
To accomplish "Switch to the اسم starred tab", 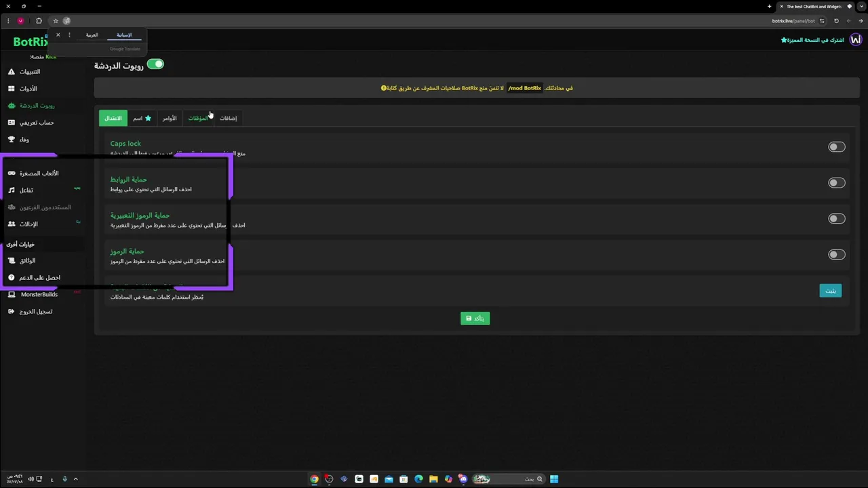I will click(x=142, y=118).
